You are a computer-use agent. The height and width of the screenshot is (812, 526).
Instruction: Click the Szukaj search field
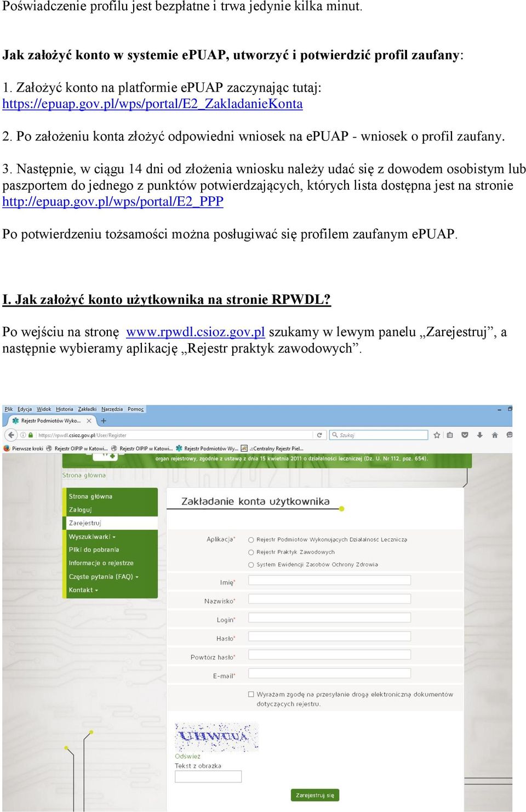pos(379,435)
